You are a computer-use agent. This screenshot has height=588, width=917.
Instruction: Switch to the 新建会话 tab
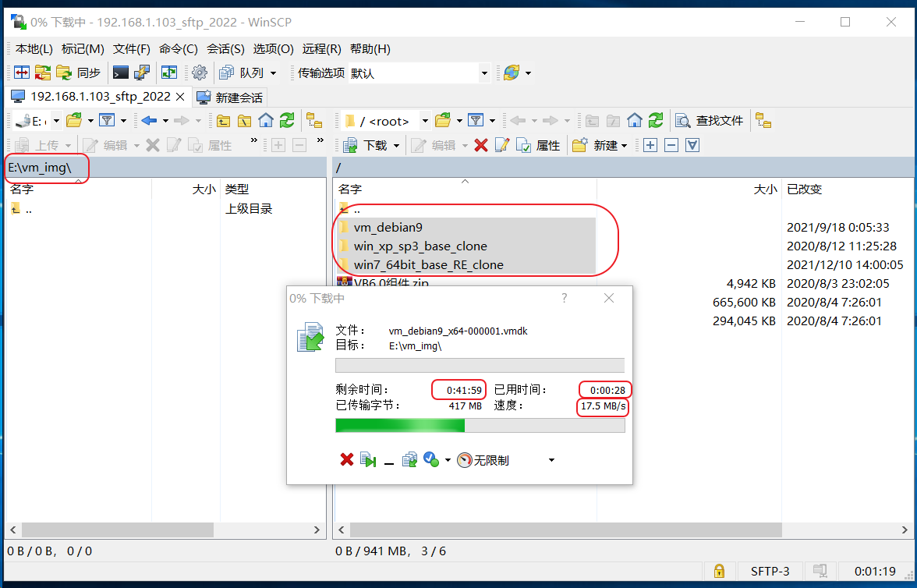[x=229, y=97]
